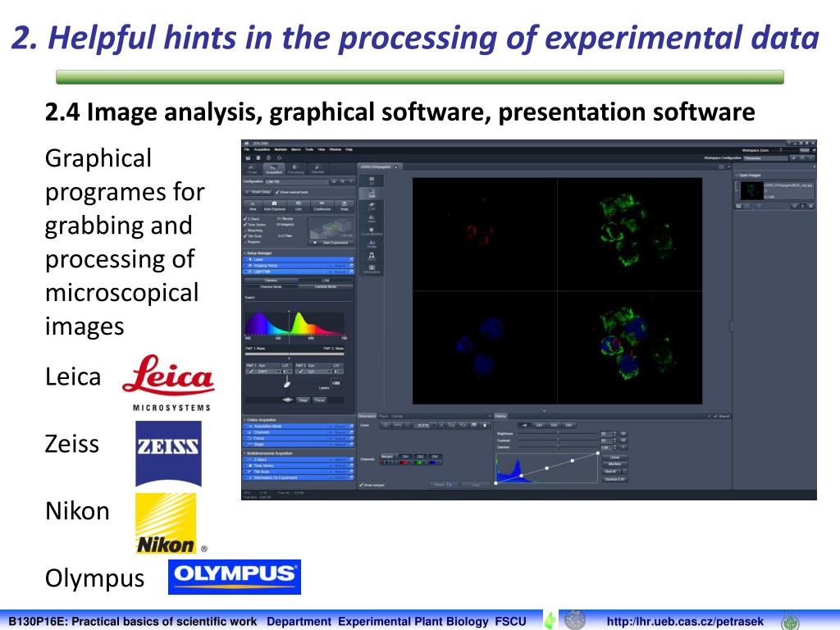The image size is (840, 630).
Task: Toggle the Show merged checkbox
Action: click(x=361, y=485)
